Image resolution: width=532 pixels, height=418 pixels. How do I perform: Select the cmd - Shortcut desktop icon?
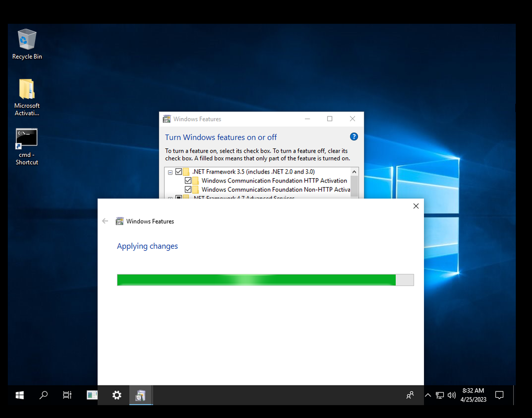pos(27,147)
